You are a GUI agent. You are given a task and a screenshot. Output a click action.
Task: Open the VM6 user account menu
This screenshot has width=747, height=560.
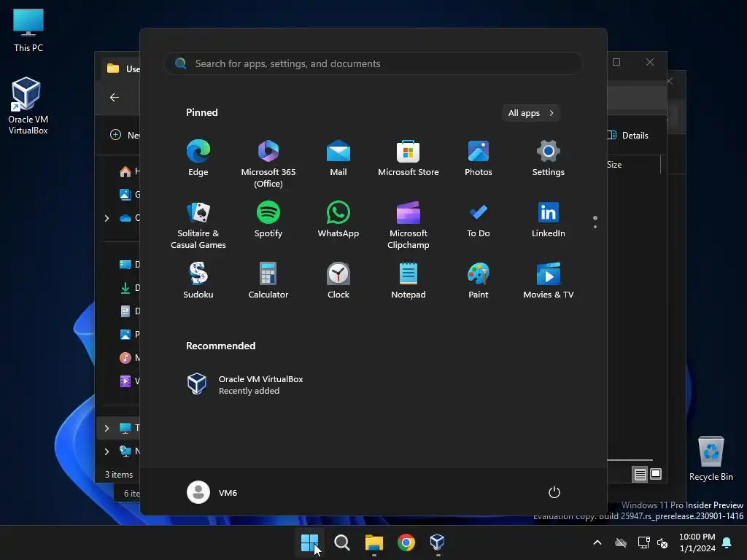[212, 492]
